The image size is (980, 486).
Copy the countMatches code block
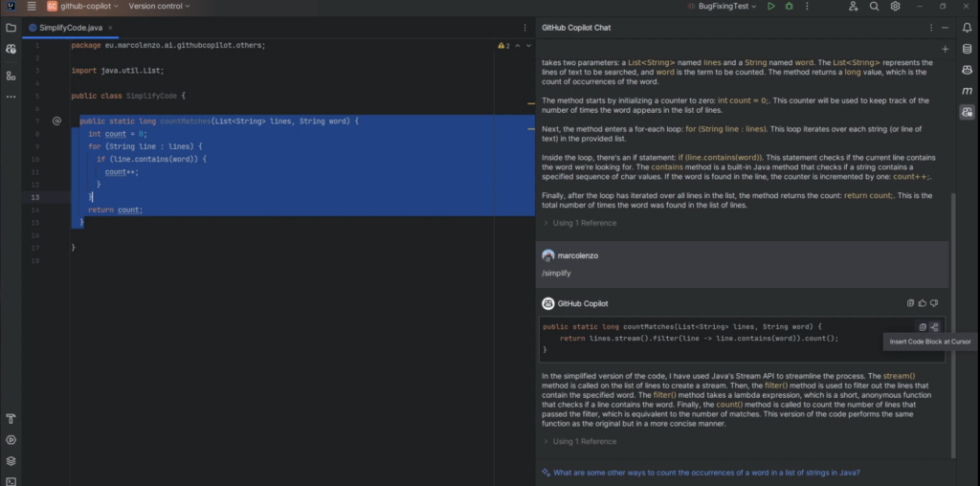tap(923, 326)
